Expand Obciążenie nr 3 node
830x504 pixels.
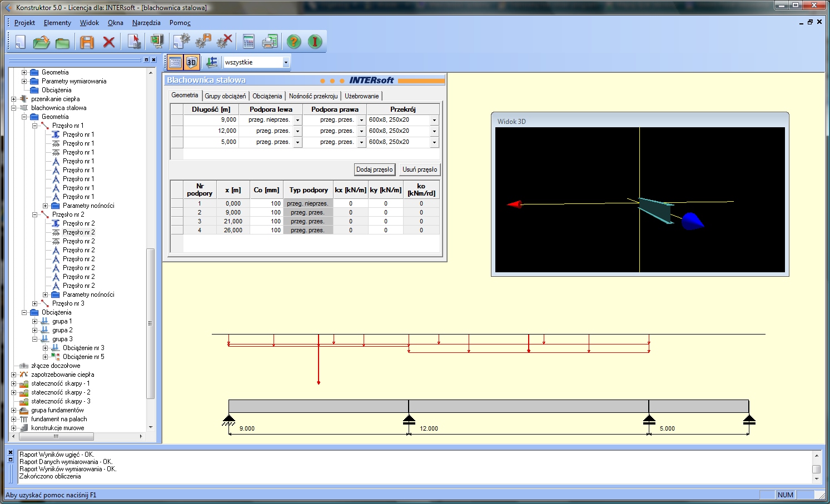click(45, 348)
